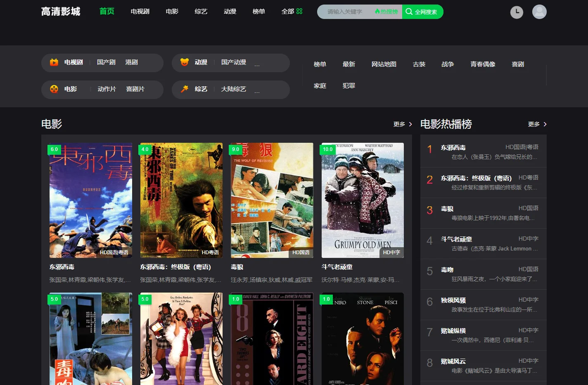The height and width of the screenshot is (385, 588).
Task: Click the film reel icon beside 电影
Action: [x=54, y=89]
